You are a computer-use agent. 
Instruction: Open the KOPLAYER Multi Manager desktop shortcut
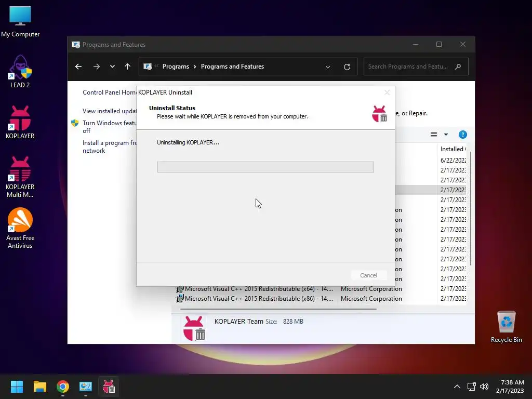pos(20,177)
